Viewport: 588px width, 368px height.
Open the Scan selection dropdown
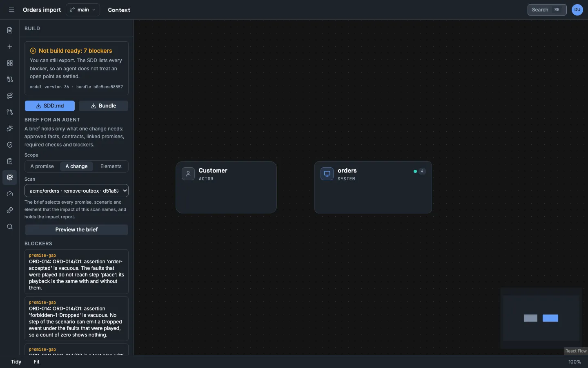tap(76, 191)
